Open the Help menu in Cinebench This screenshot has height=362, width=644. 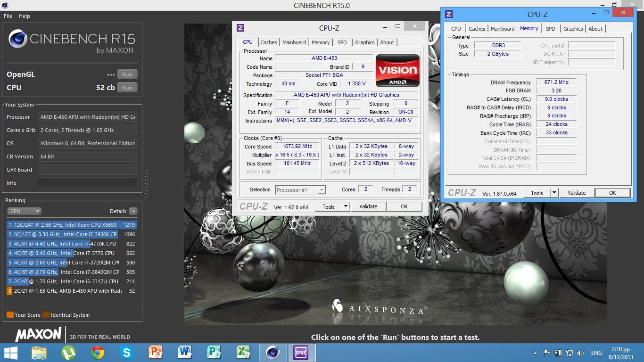point(25,16)
